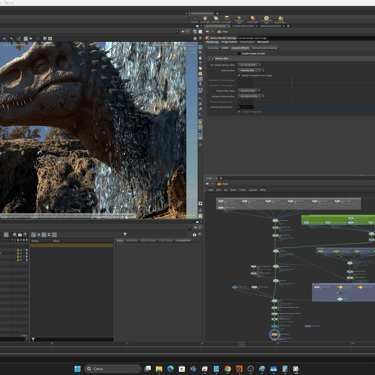
Task: Enable the Depth of Field checkbox
Action: coord(239,53)
